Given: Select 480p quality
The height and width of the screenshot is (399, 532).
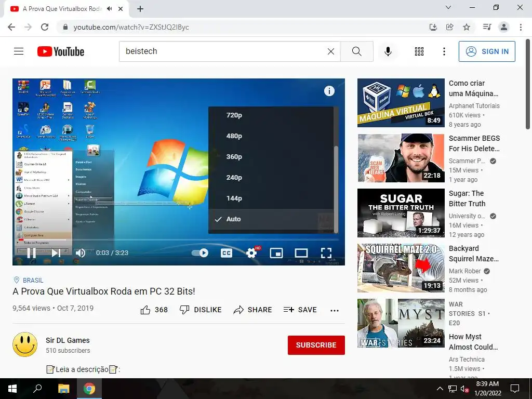Looking at the screenshot, I should point(271,136).
